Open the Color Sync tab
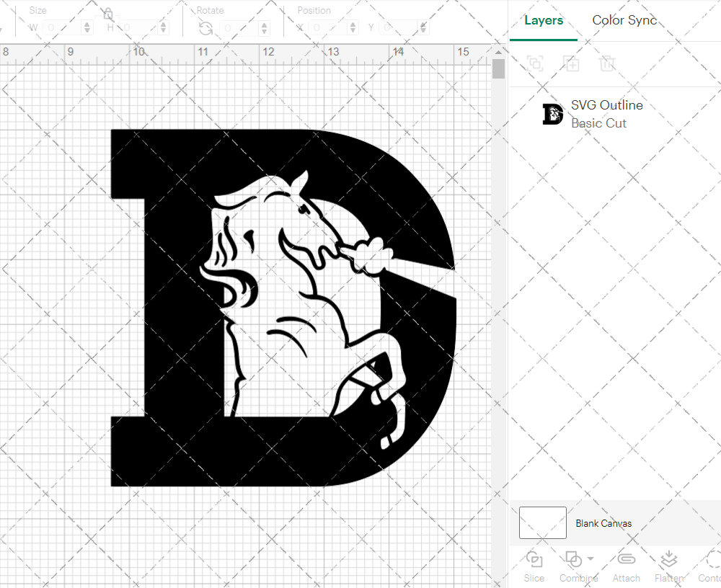This screenshot has width=721, height=588. [624, 20]
